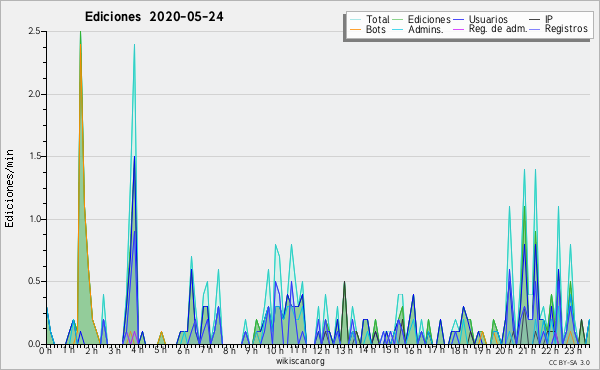Click the x-axis label '0 h'

point(45,351)
